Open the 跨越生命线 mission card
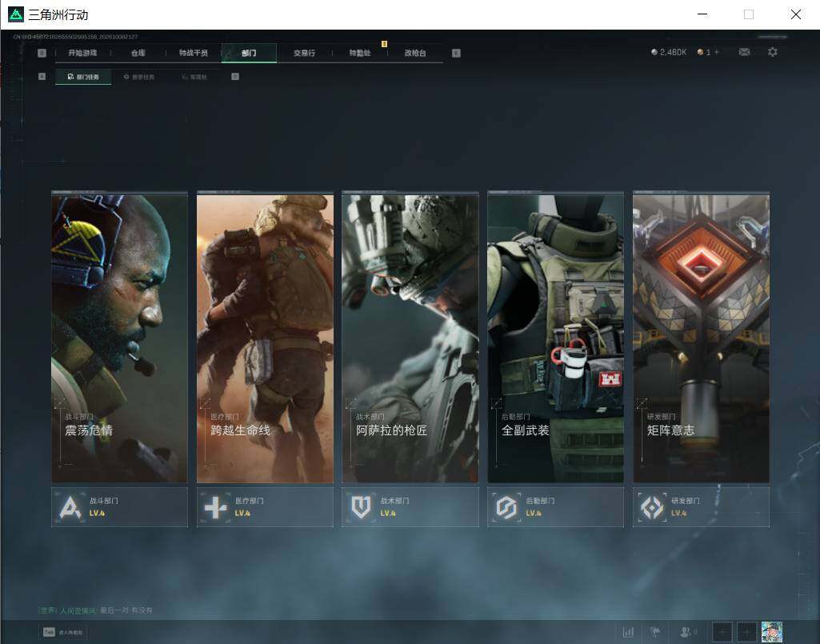Viewport: 820px width, 644px height. 265,338
